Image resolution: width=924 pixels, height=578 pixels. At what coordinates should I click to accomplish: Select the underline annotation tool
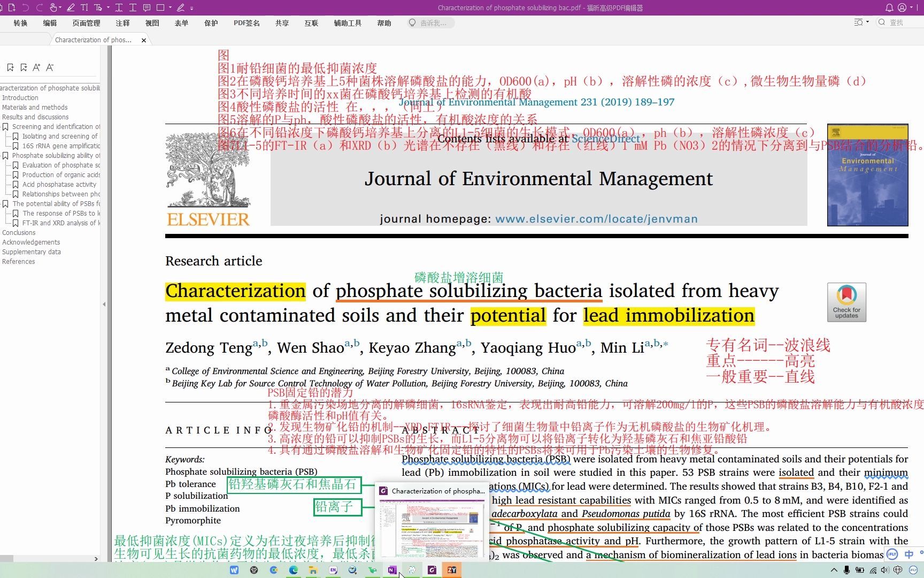click(x=119, y=7)
